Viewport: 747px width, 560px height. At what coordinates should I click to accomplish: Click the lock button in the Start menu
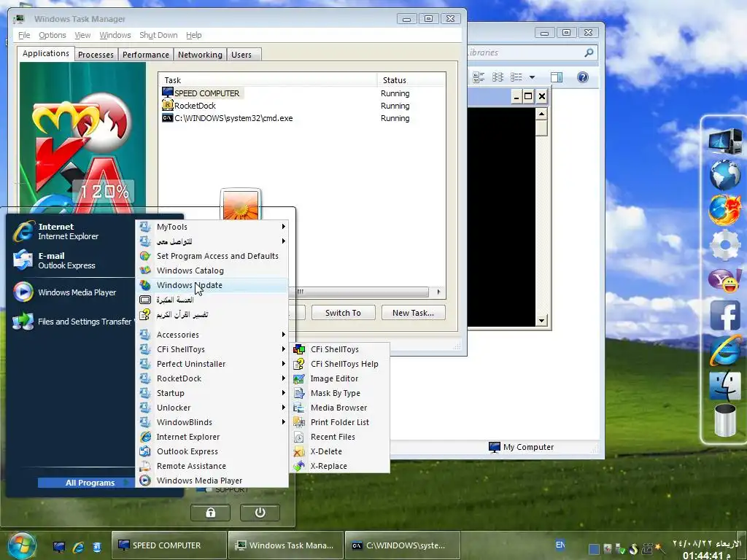210,513
